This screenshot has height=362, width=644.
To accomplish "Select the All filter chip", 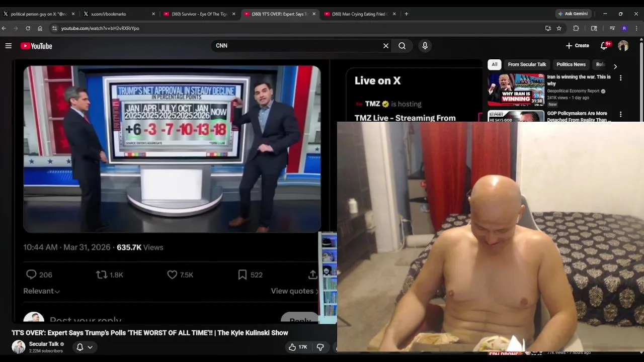I will 495,64.
